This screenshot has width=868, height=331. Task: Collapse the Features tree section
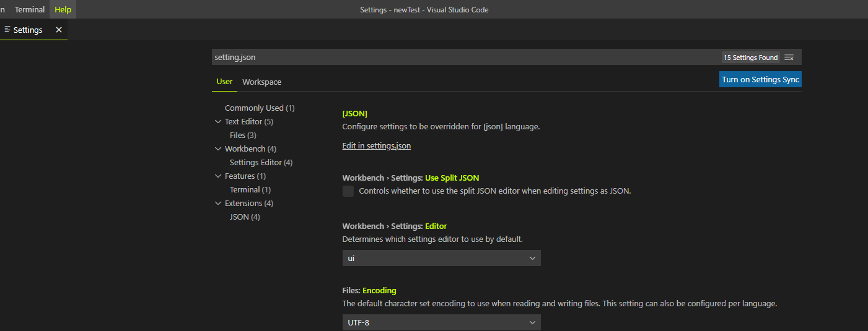click(218, 176)
